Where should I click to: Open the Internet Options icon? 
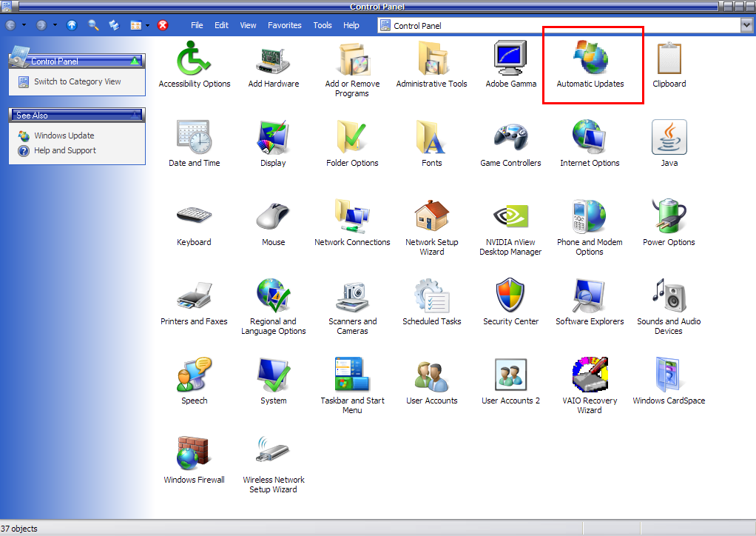589,137
